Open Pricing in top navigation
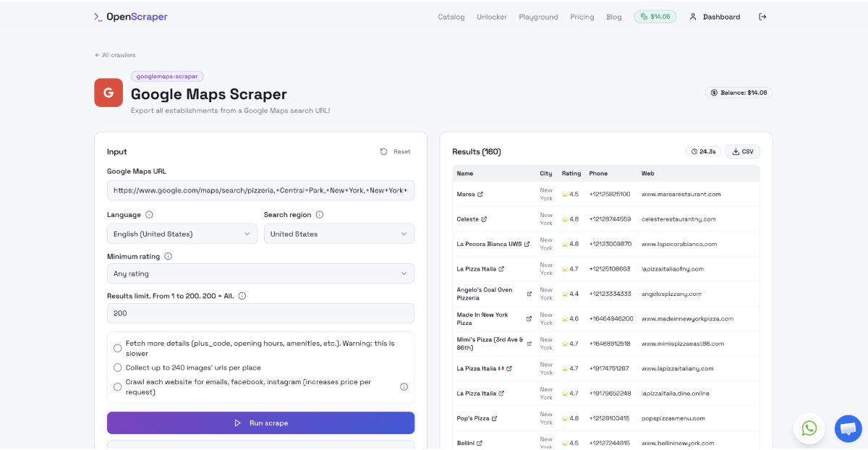The height and width of the screenshot is (450, 868). coord(582,17)
